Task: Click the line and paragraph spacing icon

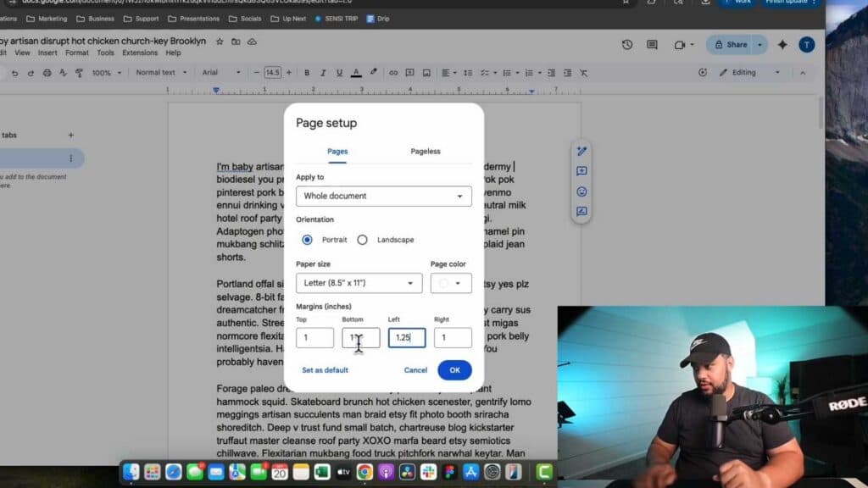Action: pos(468,73)
